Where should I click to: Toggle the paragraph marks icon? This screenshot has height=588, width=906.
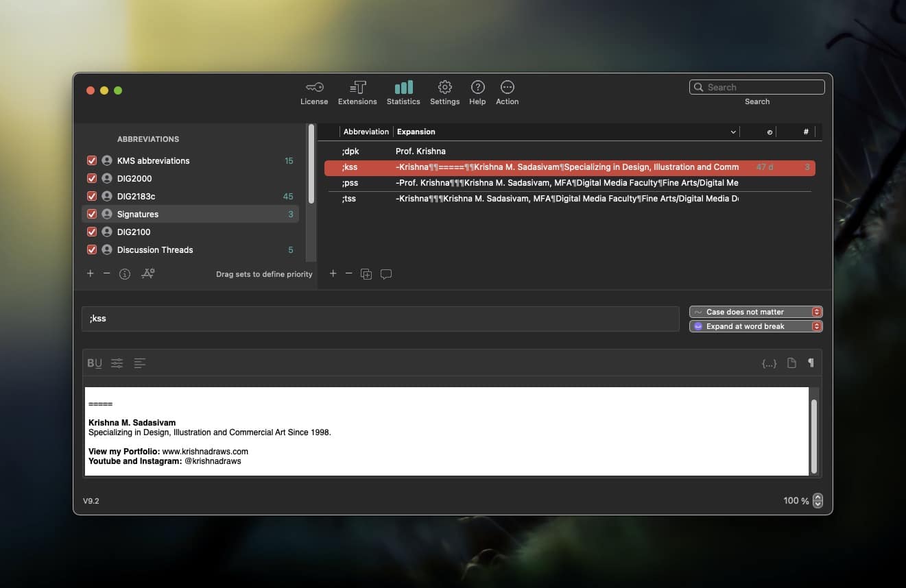point(811,363)
